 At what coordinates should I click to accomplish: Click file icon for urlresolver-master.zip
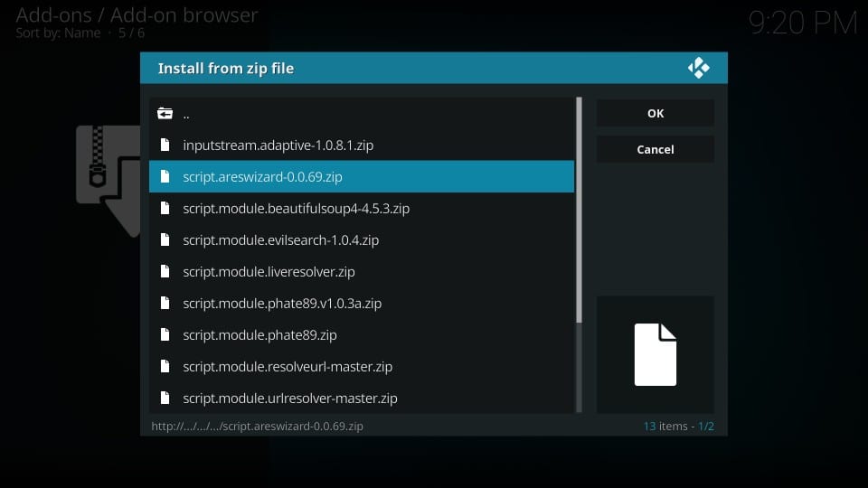click(x=165, y=398)
